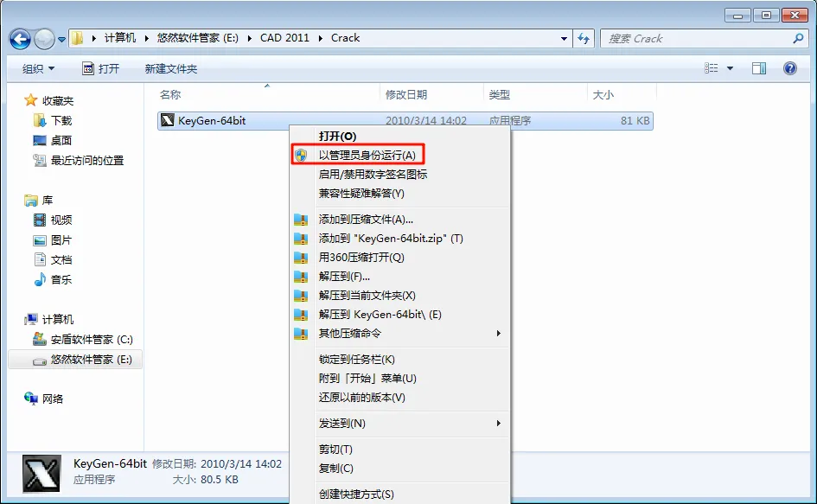
Task: Open 文档 library
Action: coord(61,259)
